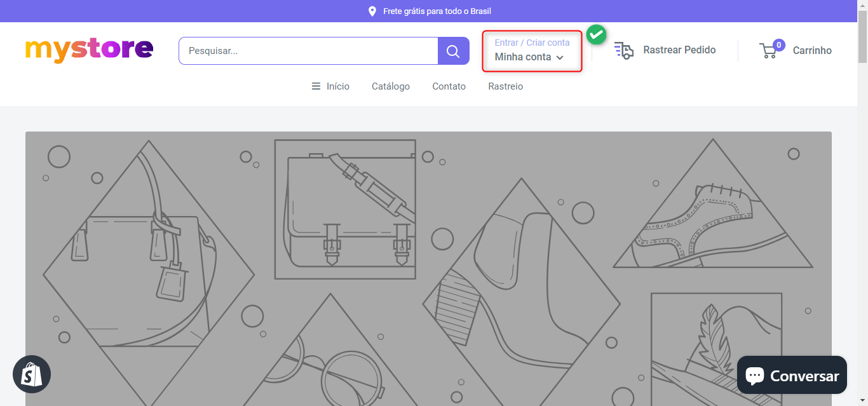Click the delivery truck tracking icon

pos(624,50)
